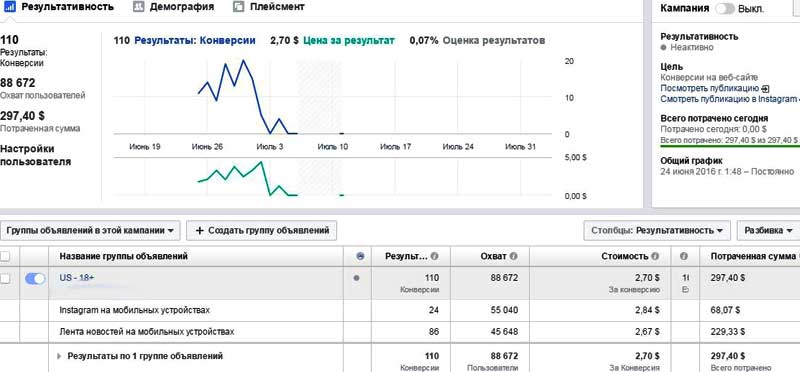Toggle the Кампания on/off switch
The image size is (800, 372).
click(724, 8)
